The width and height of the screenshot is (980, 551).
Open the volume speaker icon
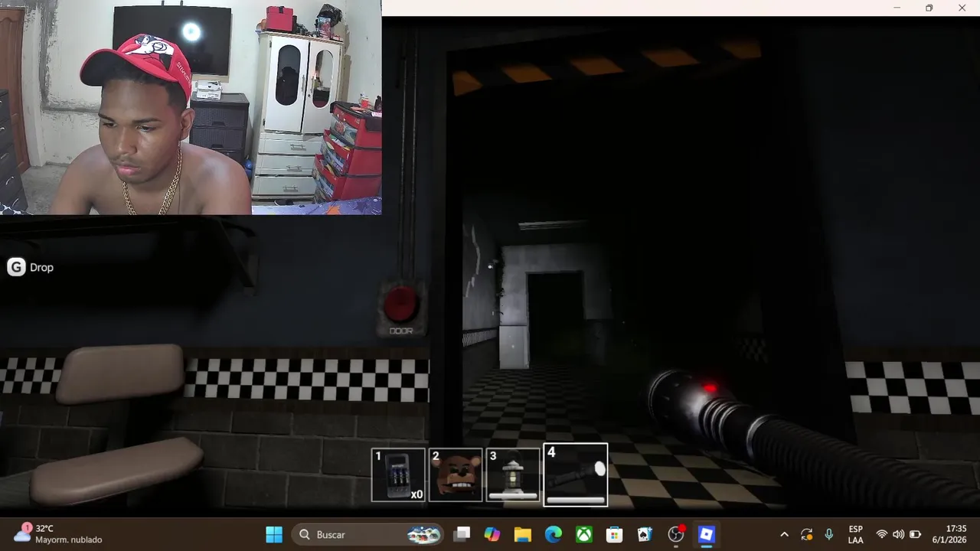[x=898, y=534]
